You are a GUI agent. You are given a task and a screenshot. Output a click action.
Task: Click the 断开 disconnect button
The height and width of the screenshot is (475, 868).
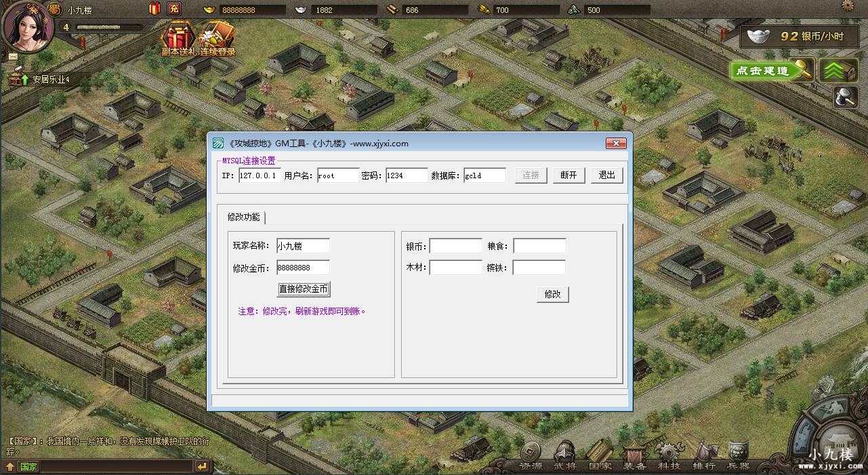tap(569, 175)
